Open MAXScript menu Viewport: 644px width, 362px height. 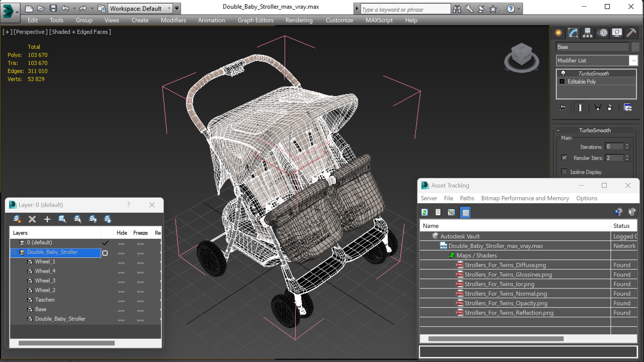(x=379, y=20)
